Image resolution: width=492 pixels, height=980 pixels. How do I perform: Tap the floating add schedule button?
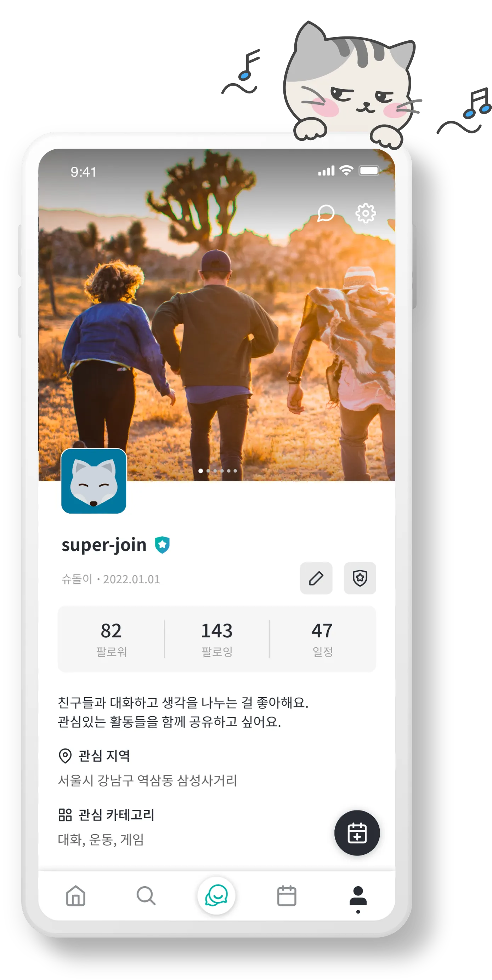356,832
